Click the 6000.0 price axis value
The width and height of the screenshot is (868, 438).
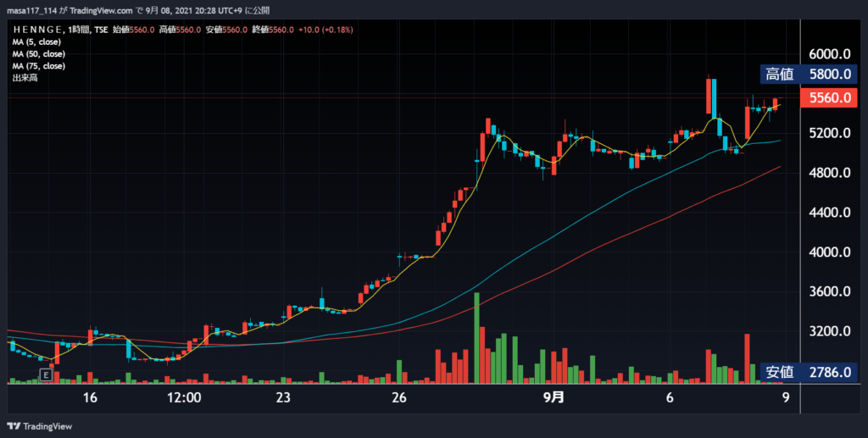pyautogui.click(x=830, y=54)
